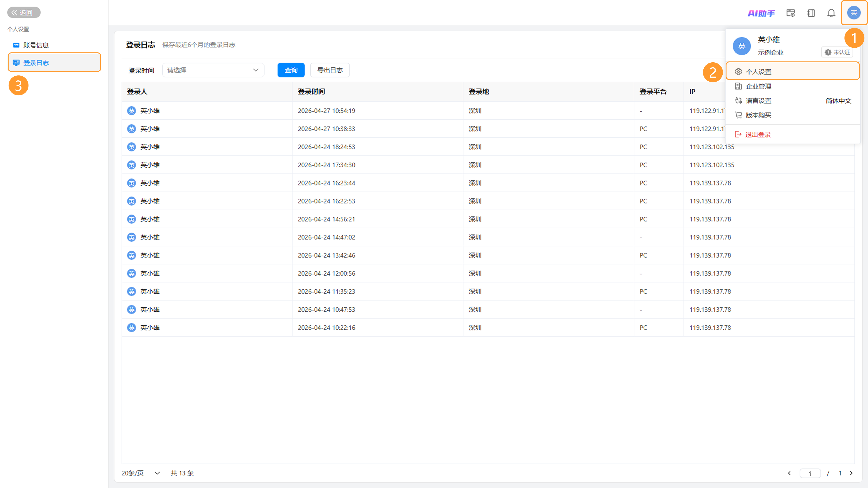Open the AI助手 assistant
The height and width of the screenshot is (488, 868).
[761, 13]
